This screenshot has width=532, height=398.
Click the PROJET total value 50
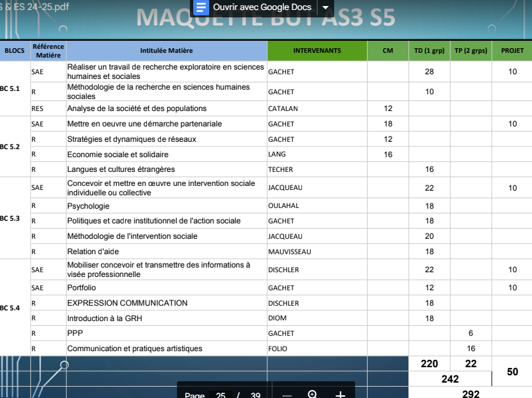[x=513, y=372]
